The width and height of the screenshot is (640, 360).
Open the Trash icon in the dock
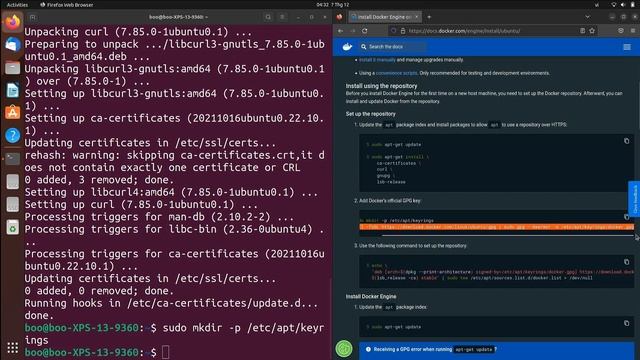tap(13, 227)
